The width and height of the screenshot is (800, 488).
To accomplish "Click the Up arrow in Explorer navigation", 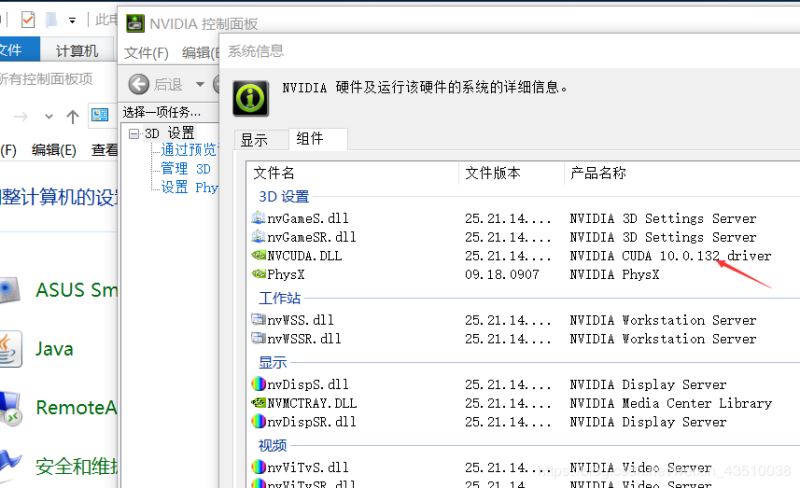I will (72, 117).
